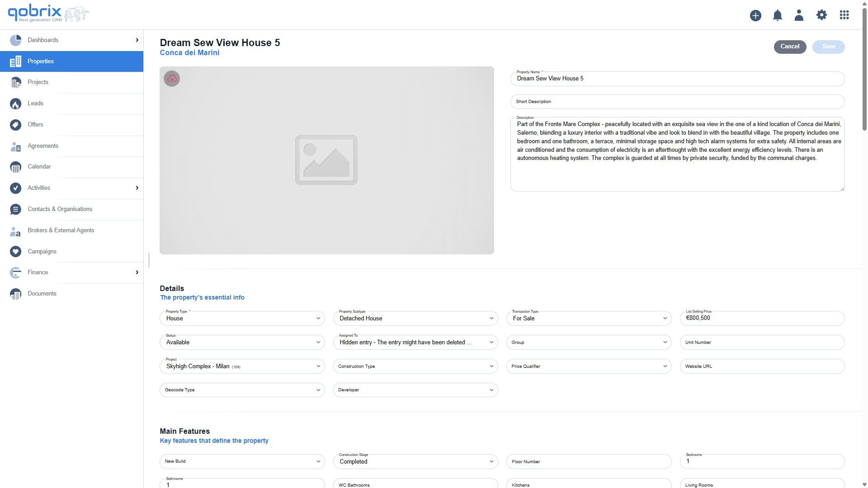Click the Cancel button
This screenshot has width=868, height=488.
(x=790, y=47)
